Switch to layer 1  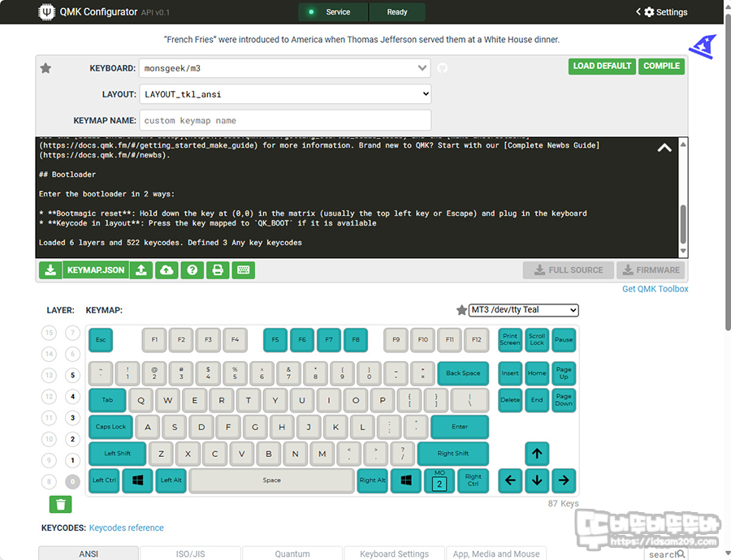(x=72, y=460)
